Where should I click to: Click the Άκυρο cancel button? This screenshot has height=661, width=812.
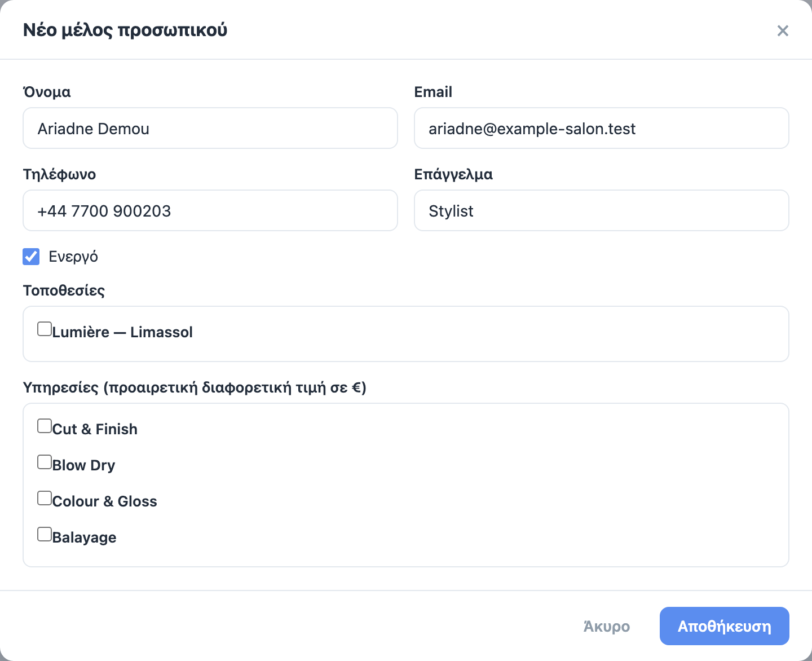click(607, 626)
